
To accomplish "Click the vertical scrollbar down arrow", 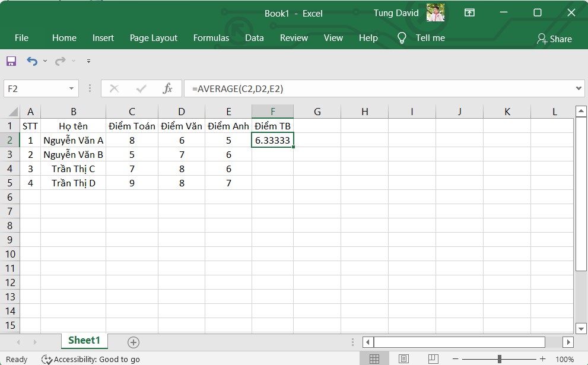I will 581,329.
